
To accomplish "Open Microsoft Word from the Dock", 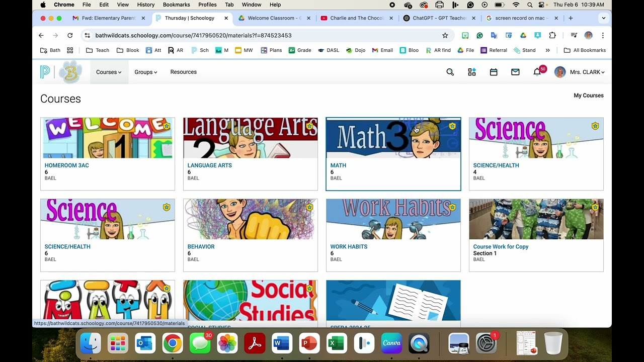I will coord(281,343).
